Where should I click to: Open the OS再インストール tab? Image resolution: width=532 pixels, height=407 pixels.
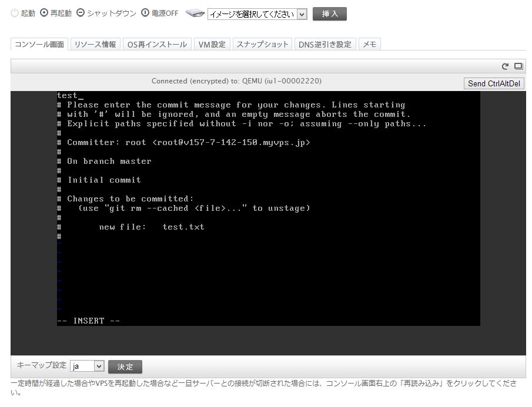point(157,45)
